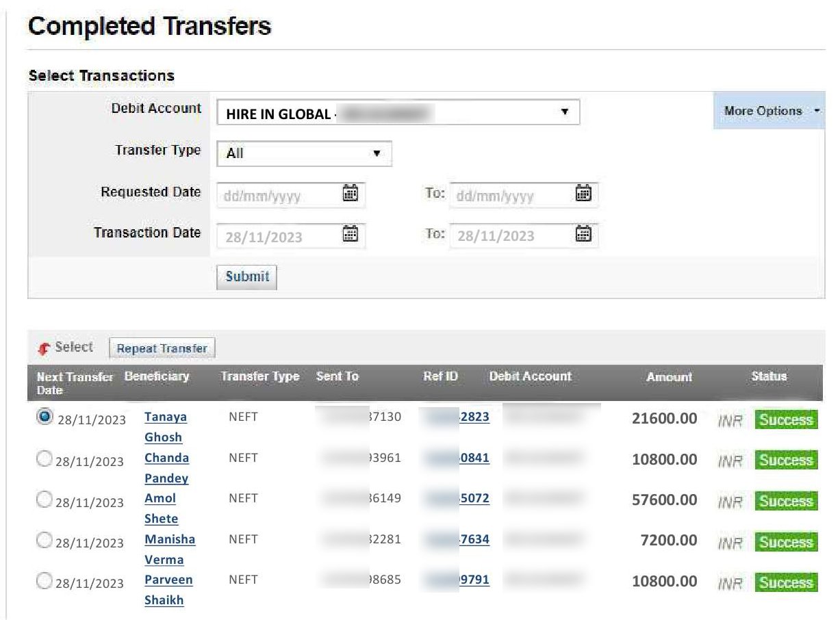Open the Manisha Verma beneficiary link
Screen dimensions: 840x620
(169, 539)
